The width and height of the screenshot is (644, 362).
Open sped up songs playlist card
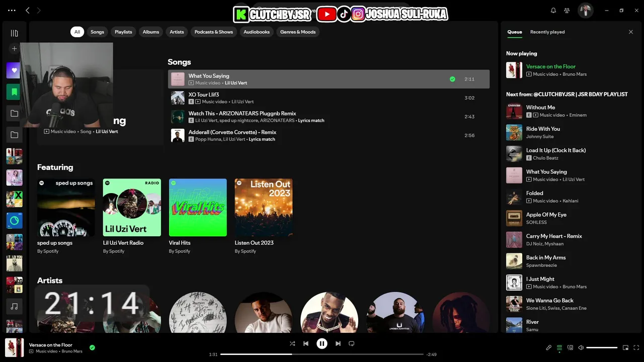(x=66, y=216)
